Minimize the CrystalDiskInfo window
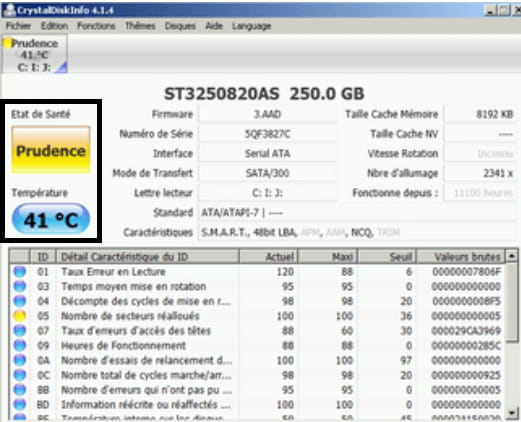This screenshot has width=521, height=422. click(490, 10)
